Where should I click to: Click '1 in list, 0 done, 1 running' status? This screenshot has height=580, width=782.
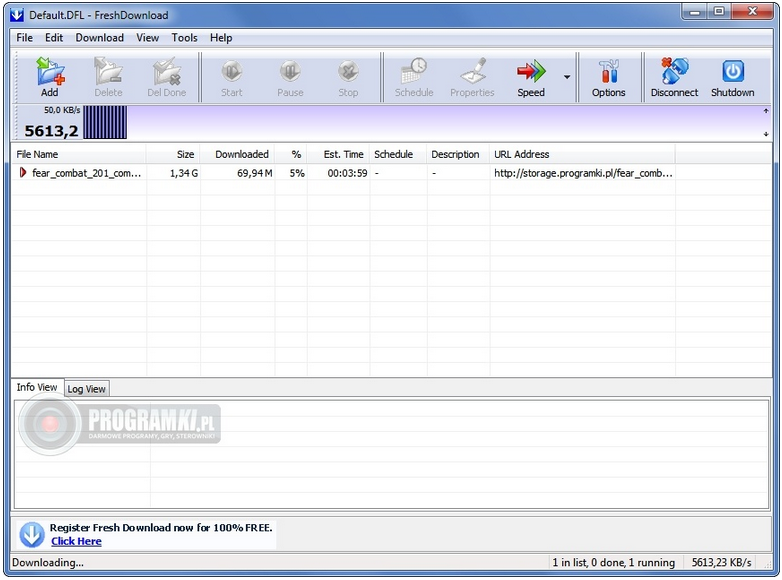click(613, 563)
